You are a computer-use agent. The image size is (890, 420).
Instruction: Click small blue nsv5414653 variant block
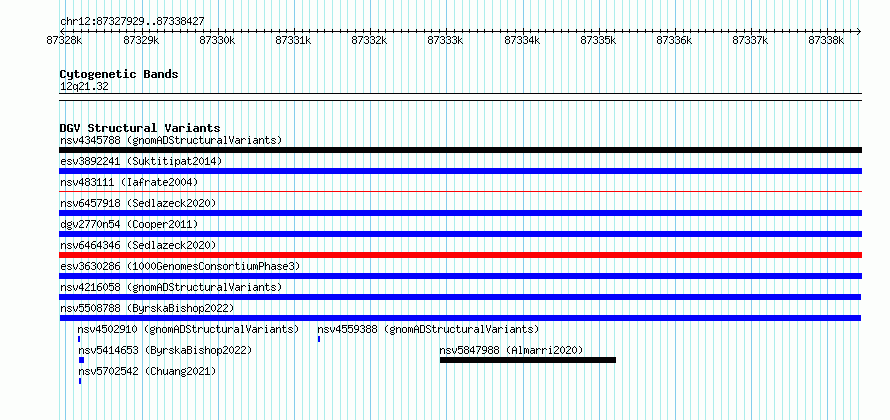tap(82, 360)
